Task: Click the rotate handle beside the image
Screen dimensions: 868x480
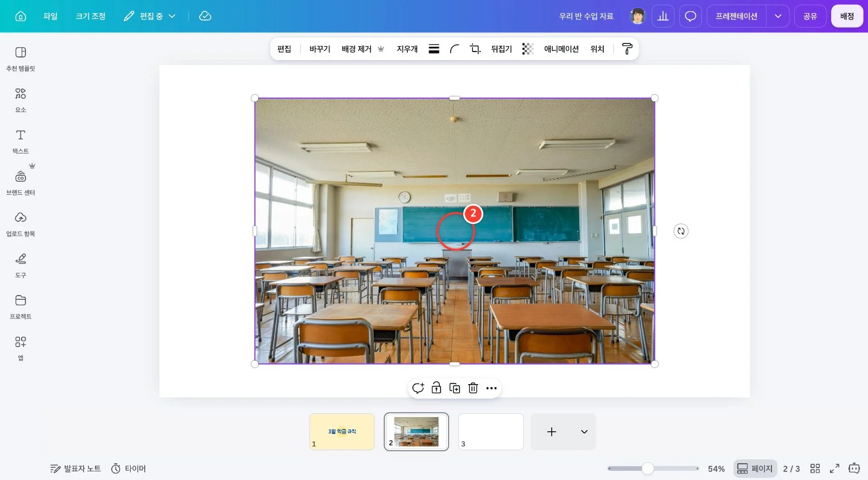Action: point(681,231)
